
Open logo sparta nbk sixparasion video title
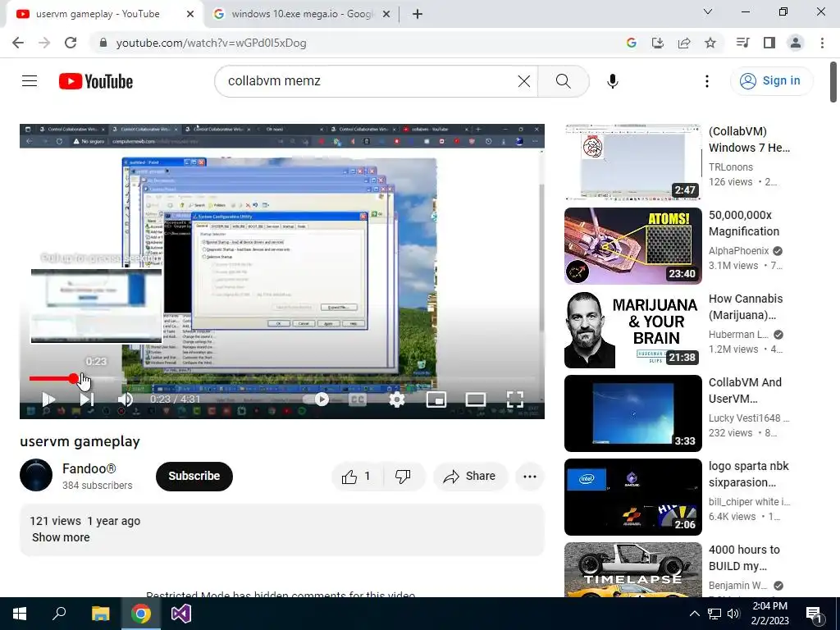749,474
